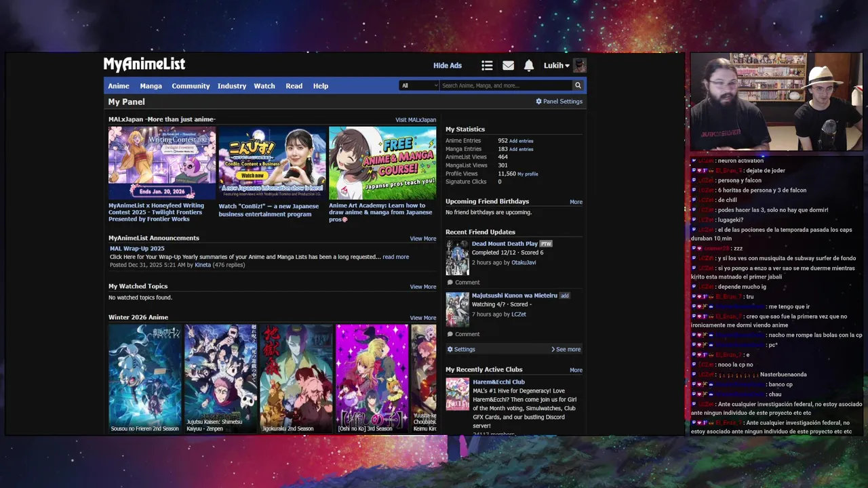Click the profile avatar next to Lukih
868x488 pixels.
(580, 66)
